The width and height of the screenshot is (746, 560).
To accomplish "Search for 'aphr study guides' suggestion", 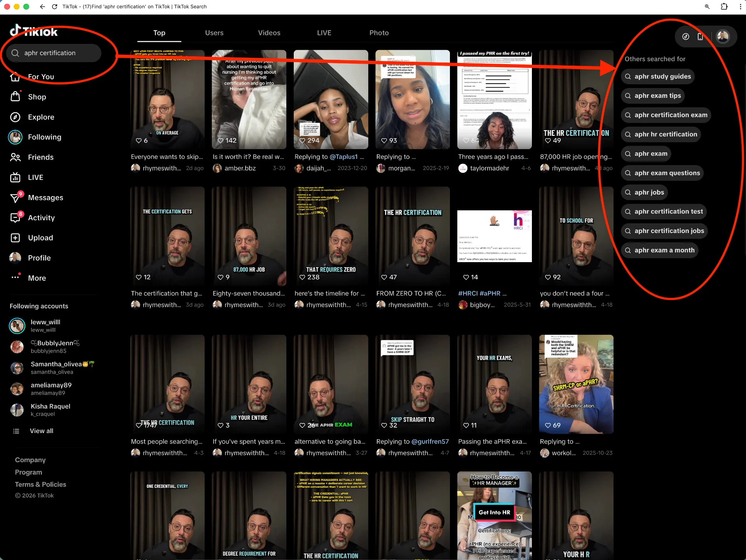I will (x=658, y=76).
